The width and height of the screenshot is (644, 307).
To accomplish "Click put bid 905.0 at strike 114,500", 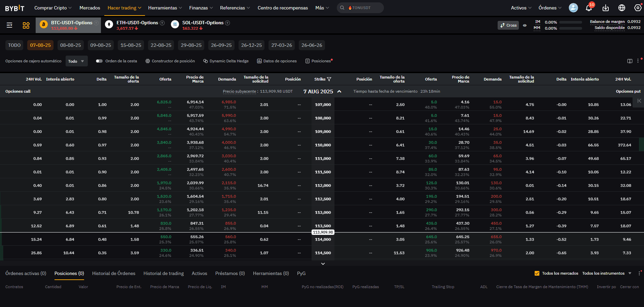I will click(x=431, y=250).
